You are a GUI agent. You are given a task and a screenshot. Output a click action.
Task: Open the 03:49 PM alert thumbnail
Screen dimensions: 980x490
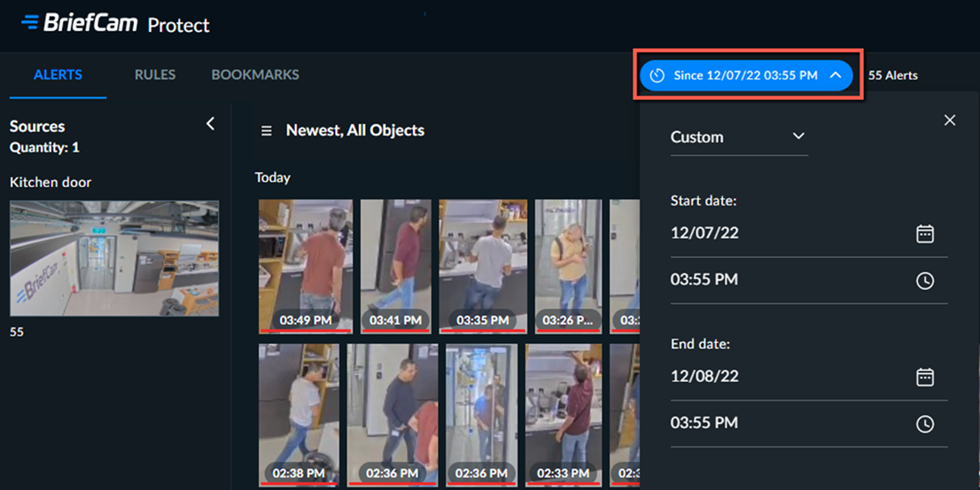click(x=306, y=266)
